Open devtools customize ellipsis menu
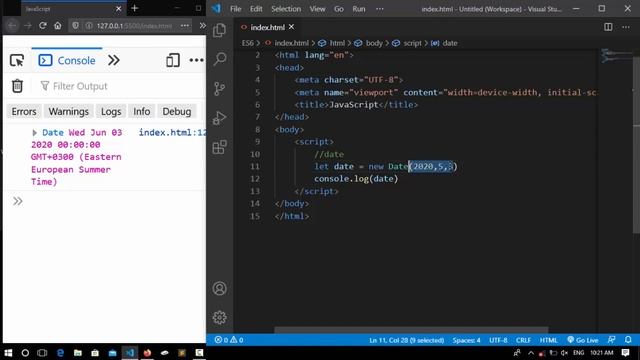The image size is (640, 360). 196,60
